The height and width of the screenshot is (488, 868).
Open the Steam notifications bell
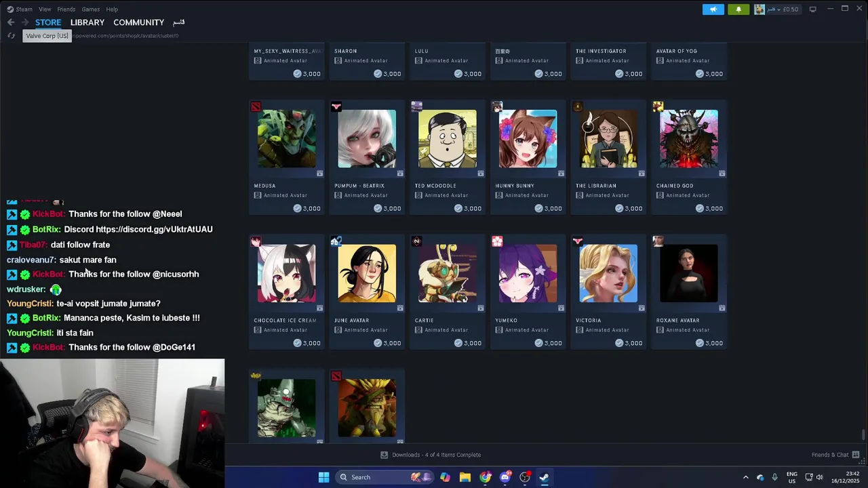pyautogui.click(x=738, y=9)
